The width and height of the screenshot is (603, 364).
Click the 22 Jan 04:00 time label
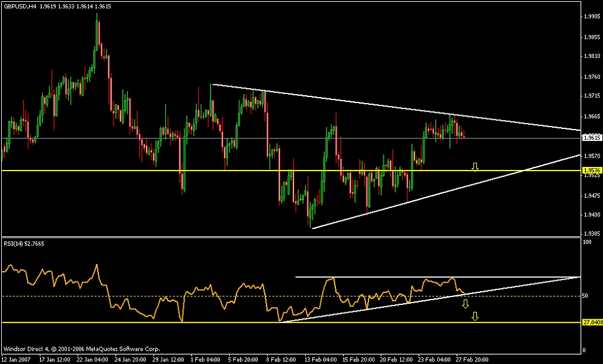point(93,360)
